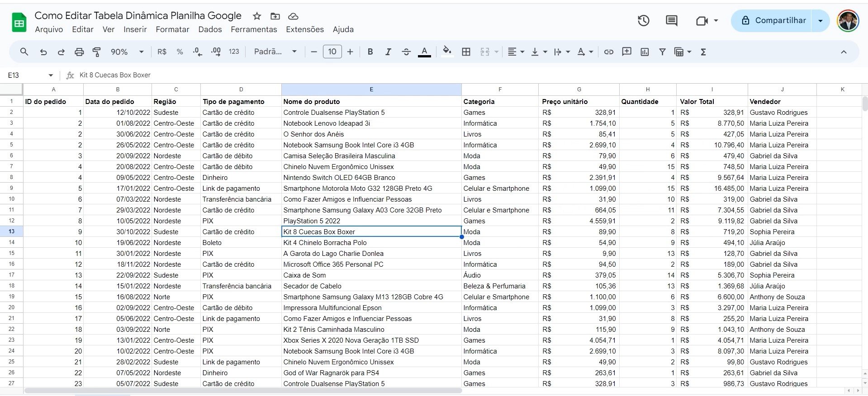868x396 pixels.
Task: Create a filter
Action: pyautogui.click(x=662, y=52)
